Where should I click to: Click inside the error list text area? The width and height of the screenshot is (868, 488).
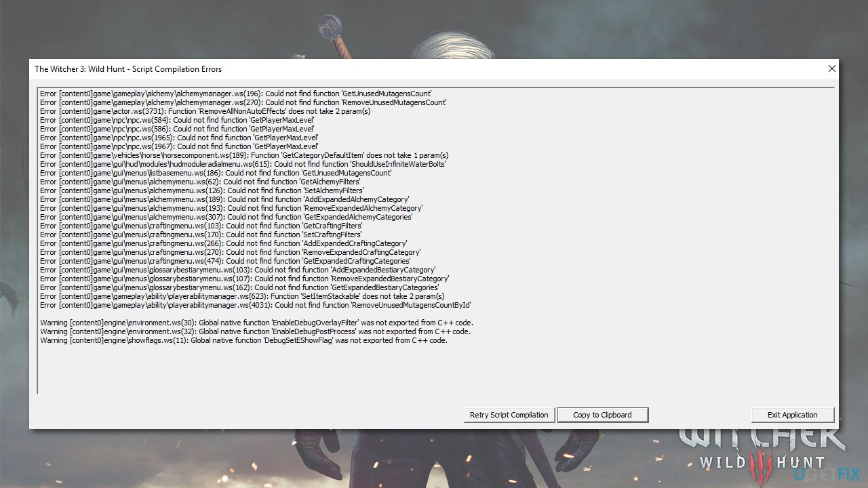[434, 369]
